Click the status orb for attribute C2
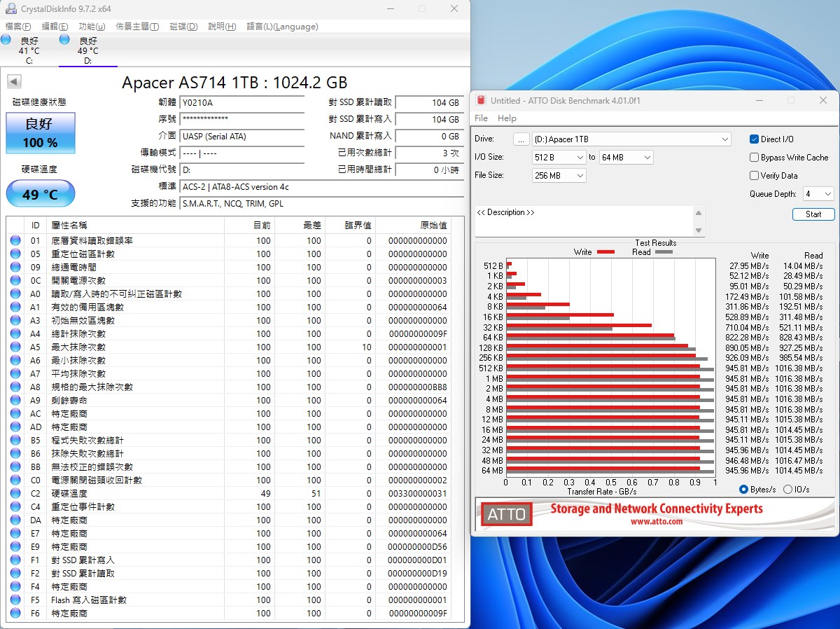This screenshot has width=840, height=629. [15, 494]
